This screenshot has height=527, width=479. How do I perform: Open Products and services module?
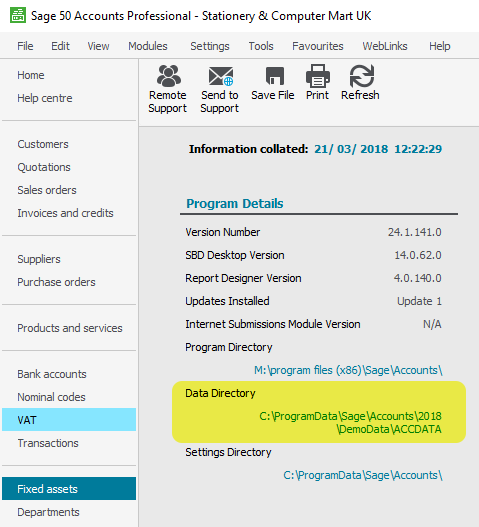click(70, 328)
